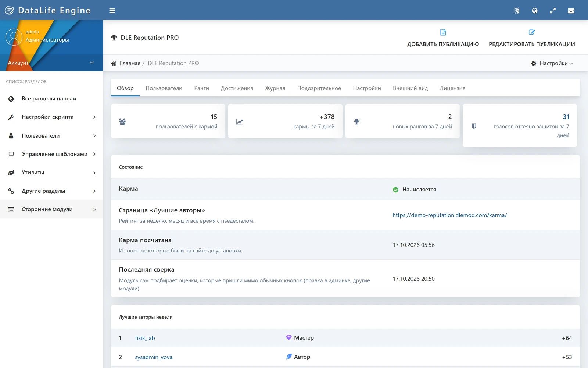This screenshot has height=368, width=588.
Task: Click РЕДАКТИРОВАТЬ ПУБЛИКАЦИИ button
Action: [532, 38]
